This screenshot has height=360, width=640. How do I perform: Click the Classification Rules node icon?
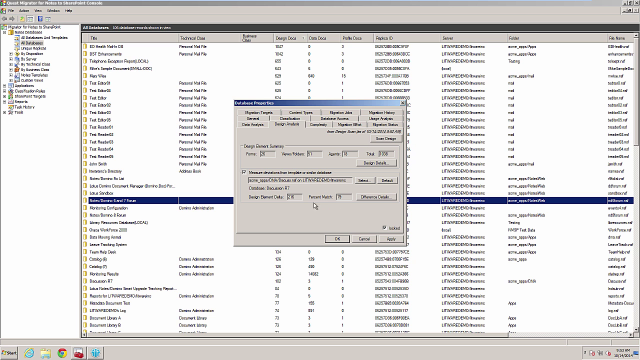[x=11, y=91]
